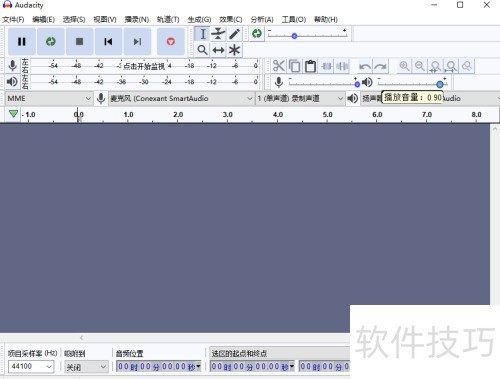The image size is (500, 379).
Task: Click recording meter to start monitoring
Action: [x=144, y=66]
